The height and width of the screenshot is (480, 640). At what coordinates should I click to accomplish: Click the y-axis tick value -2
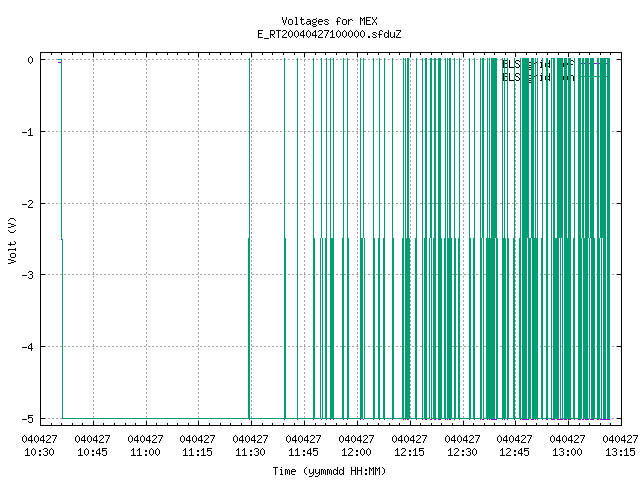[x=28, y=204]
